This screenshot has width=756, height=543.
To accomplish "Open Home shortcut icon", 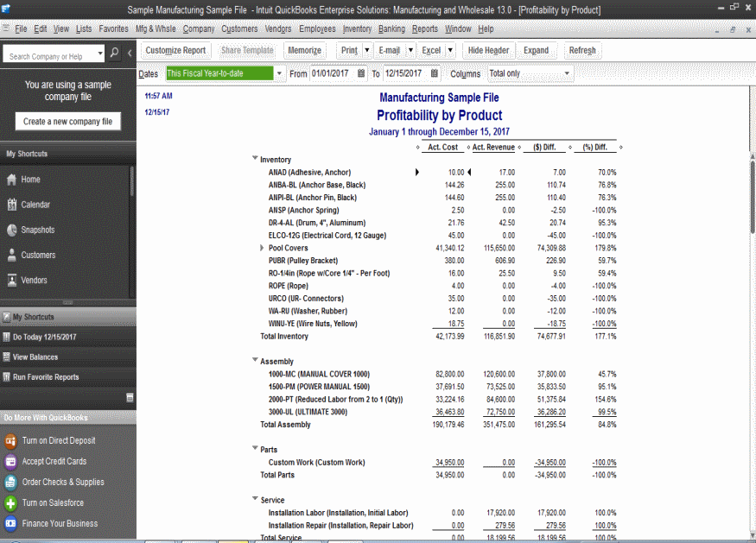I will [12, 180].
